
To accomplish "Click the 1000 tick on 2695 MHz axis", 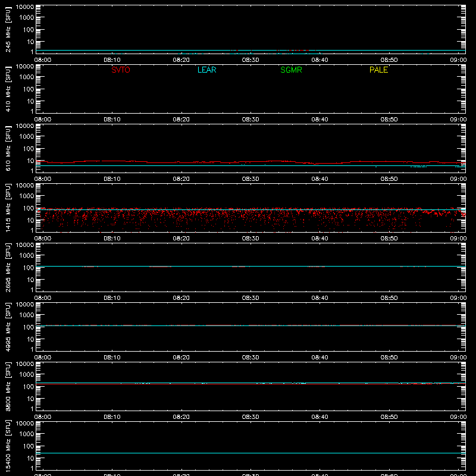I will [27, 256].
